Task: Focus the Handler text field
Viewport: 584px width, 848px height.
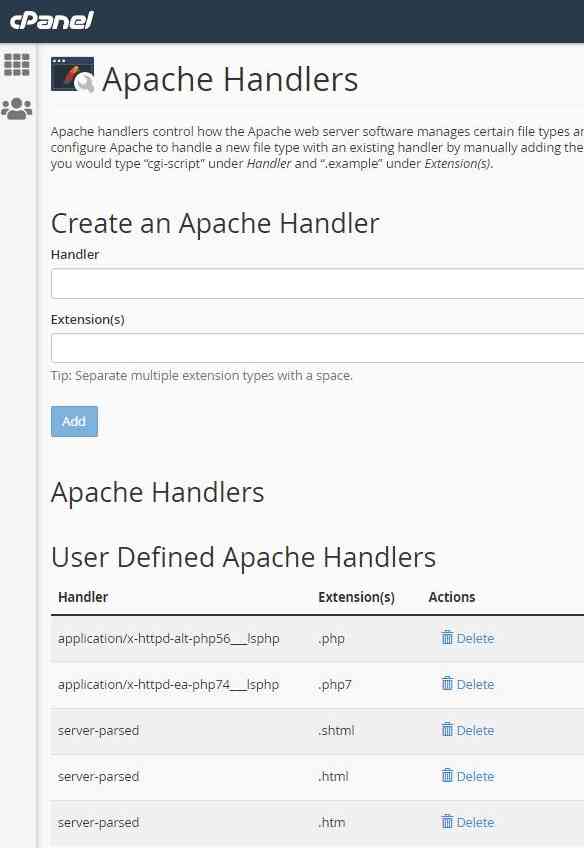Action: (x=317, y=284)
